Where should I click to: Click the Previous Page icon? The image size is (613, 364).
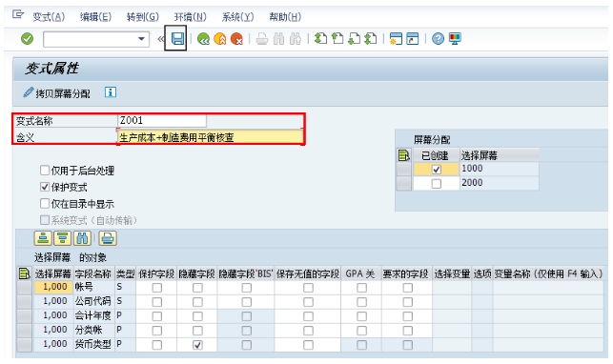coord(337,39)
